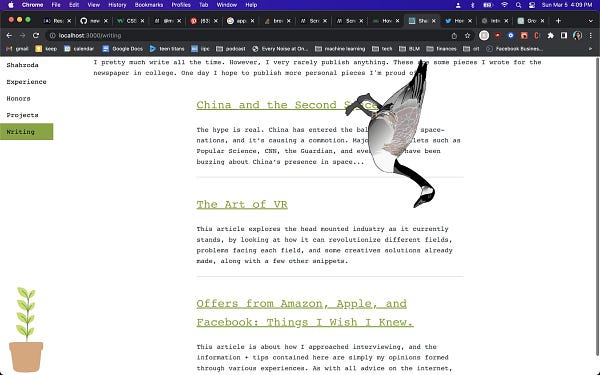Expand the tech bookmarks folder
Viewport: 600px width, 375px height.
click(x=382, y=49)
